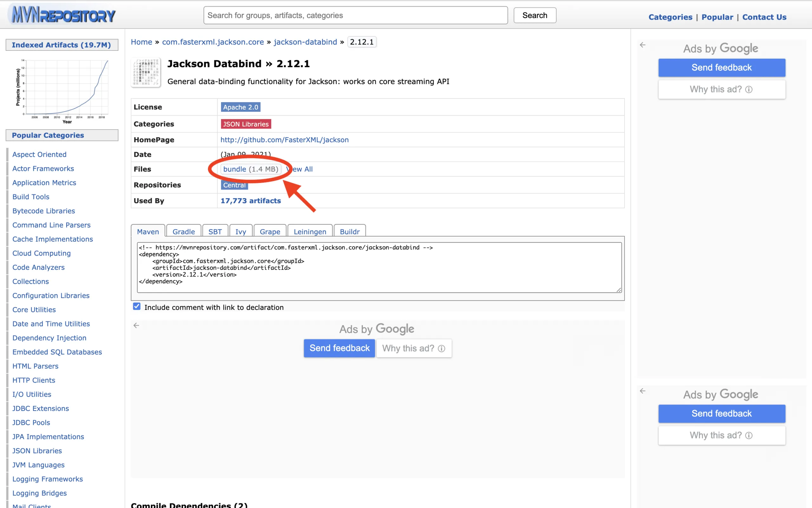812x508 pixels.
Task: Open Actor Frameworks category
Action: point(43,169)
